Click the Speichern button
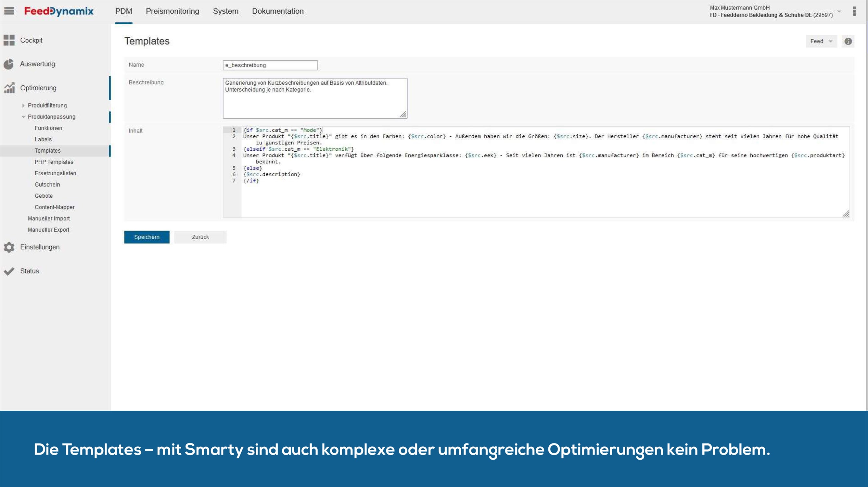The width and height of the screenshot is (868, 487). coord(147,237)
